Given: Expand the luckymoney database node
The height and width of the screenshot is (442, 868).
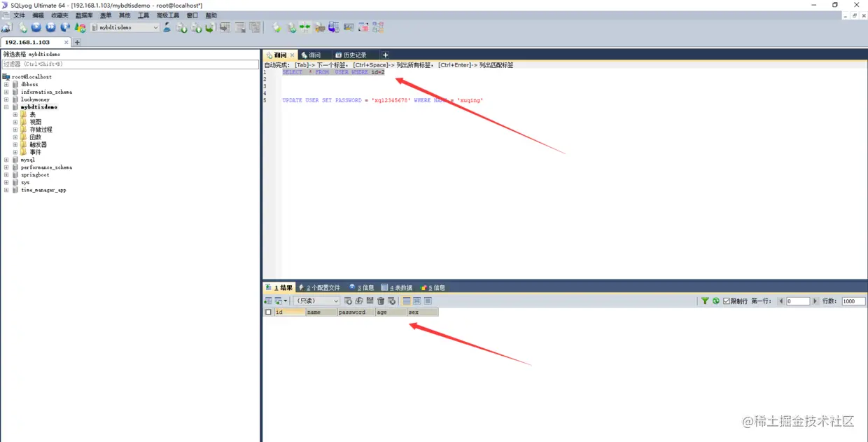Looking at the screenshot, I should click(x=6, y=99).
